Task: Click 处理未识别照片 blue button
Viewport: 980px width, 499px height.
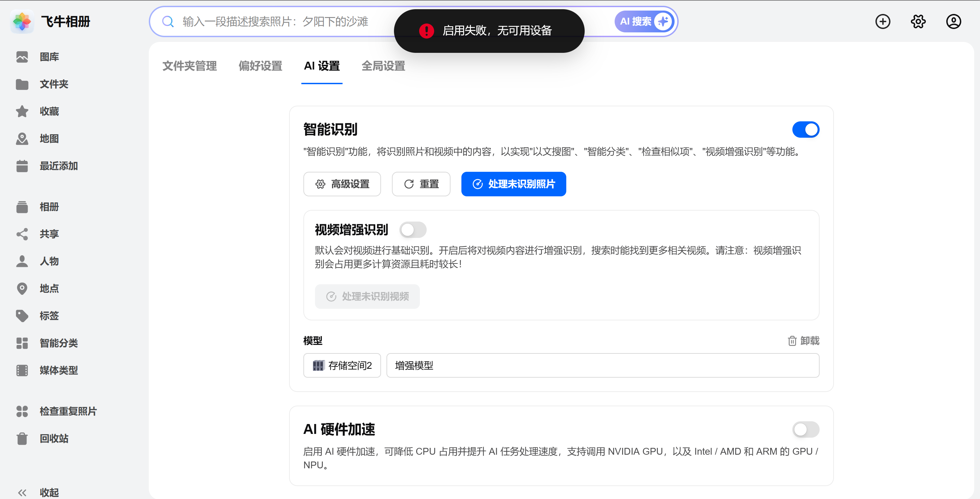Action: pos(513,184)
